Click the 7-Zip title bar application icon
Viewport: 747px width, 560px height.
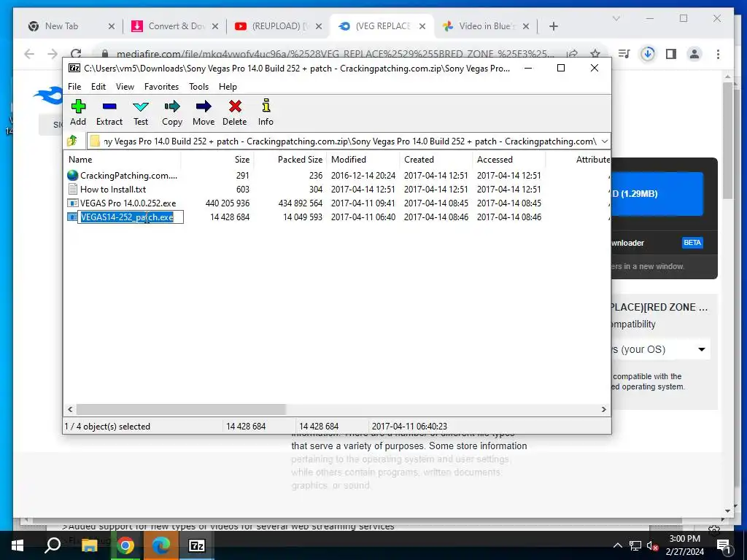pyautogui.click(x=74, y=68)
